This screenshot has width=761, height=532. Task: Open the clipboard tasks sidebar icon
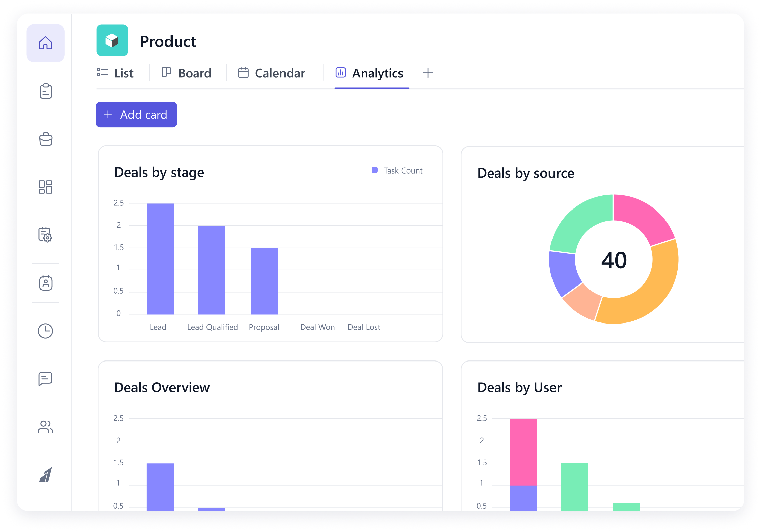click(x=45, y=91)
